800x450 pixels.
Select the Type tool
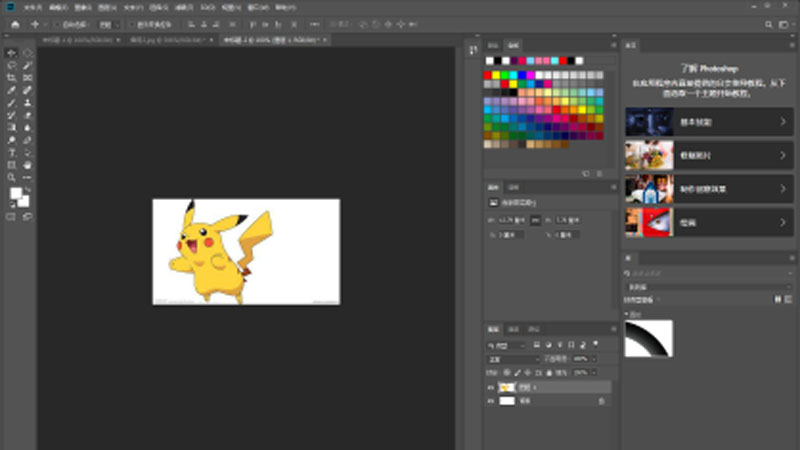tap(11, 153)
